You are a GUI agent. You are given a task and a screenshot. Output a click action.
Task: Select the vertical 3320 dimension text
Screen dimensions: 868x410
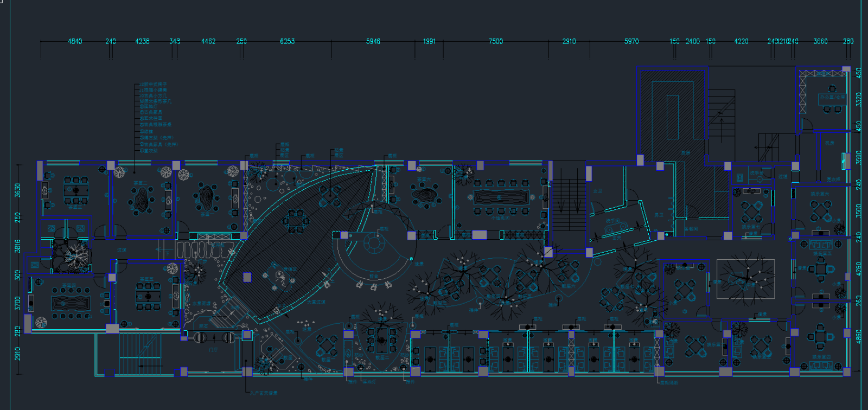coord(858,100)
